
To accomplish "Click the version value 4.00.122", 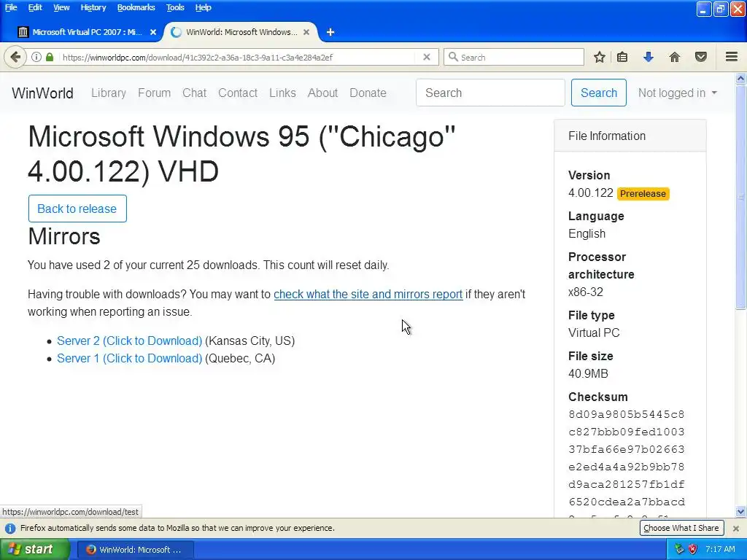I will coord(590,192).
